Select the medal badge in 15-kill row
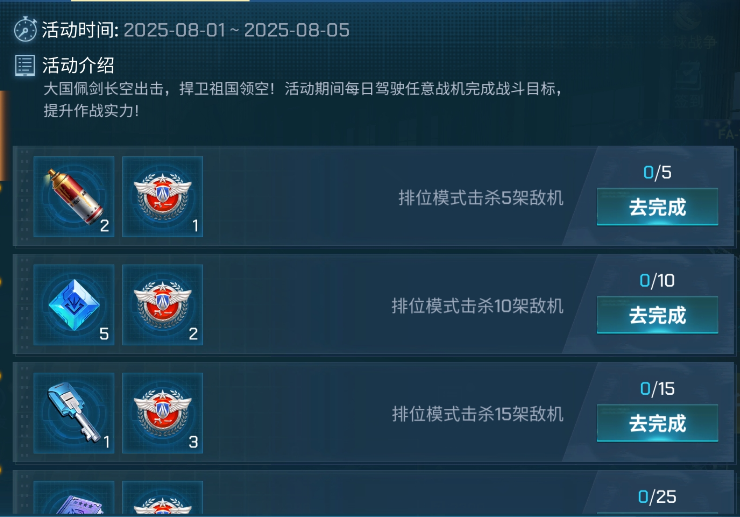 pos(162,413)
